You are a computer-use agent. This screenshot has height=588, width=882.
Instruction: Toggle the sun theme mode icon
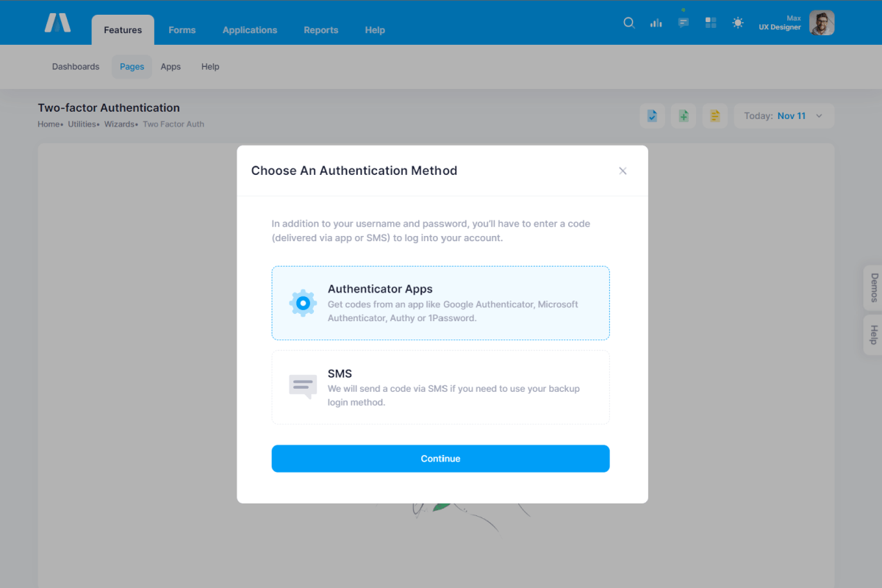point(738,23)
